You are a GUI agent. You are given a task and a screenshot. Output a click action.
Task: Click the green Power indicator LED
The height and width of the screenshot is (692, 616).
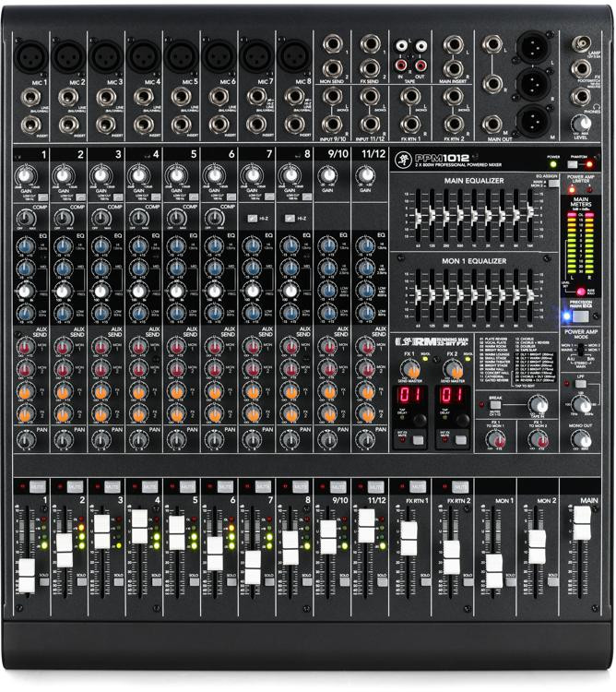(553, 164)
